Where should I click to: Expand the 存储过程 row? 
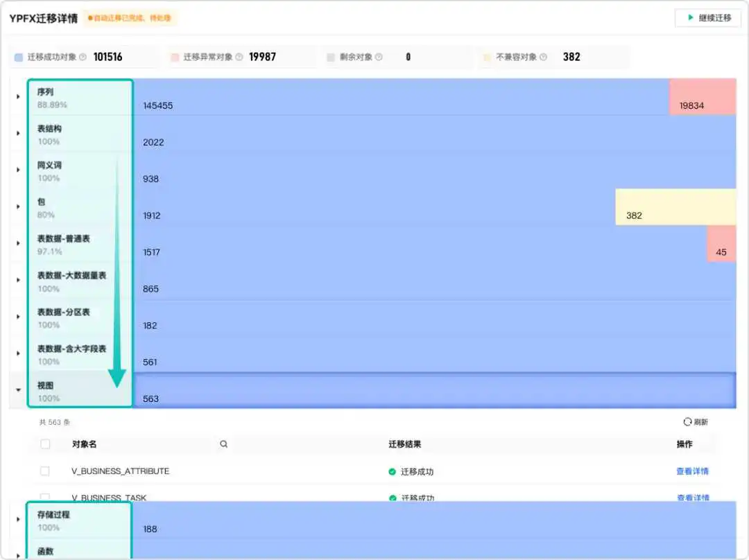18,519
